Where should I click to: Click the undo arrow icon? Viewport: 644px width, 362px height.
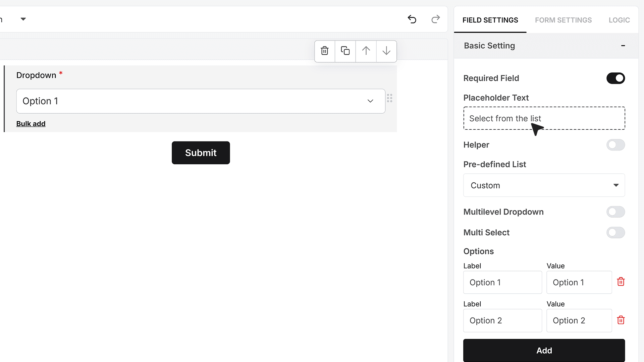(x=412, y=19)
